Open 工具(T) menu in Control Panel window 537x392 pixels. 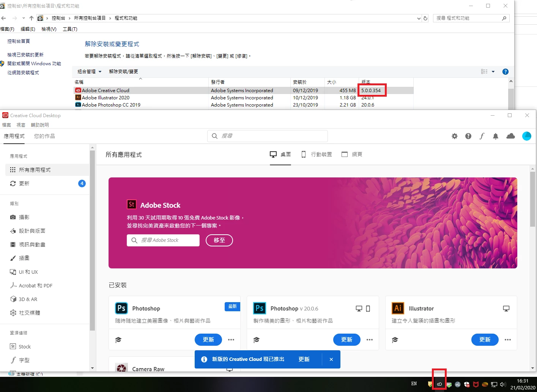click(x=70, y=29)
